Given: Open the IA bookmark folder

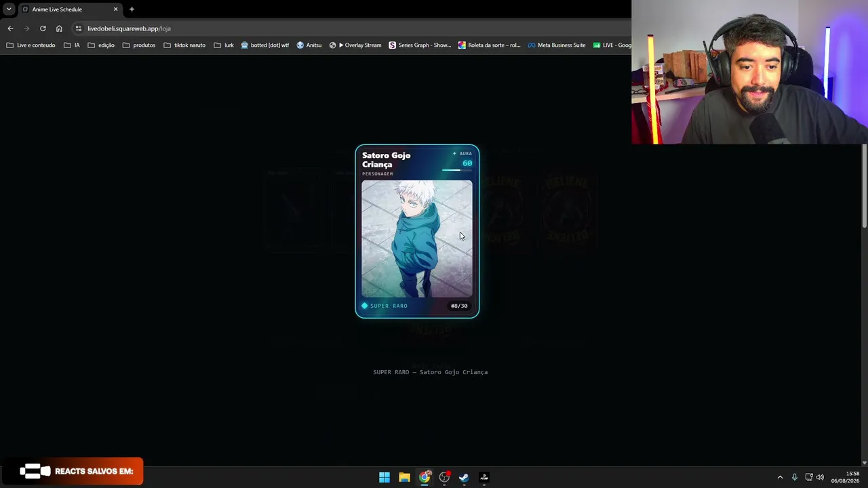Looking at the screenshot, I should click(x=72, y=45).
